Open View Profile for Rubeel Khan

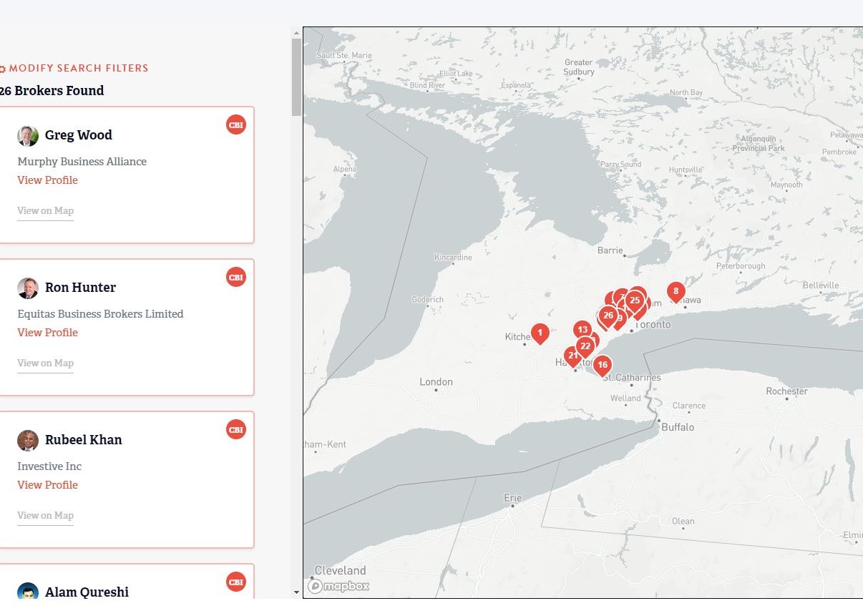point(47,485)
